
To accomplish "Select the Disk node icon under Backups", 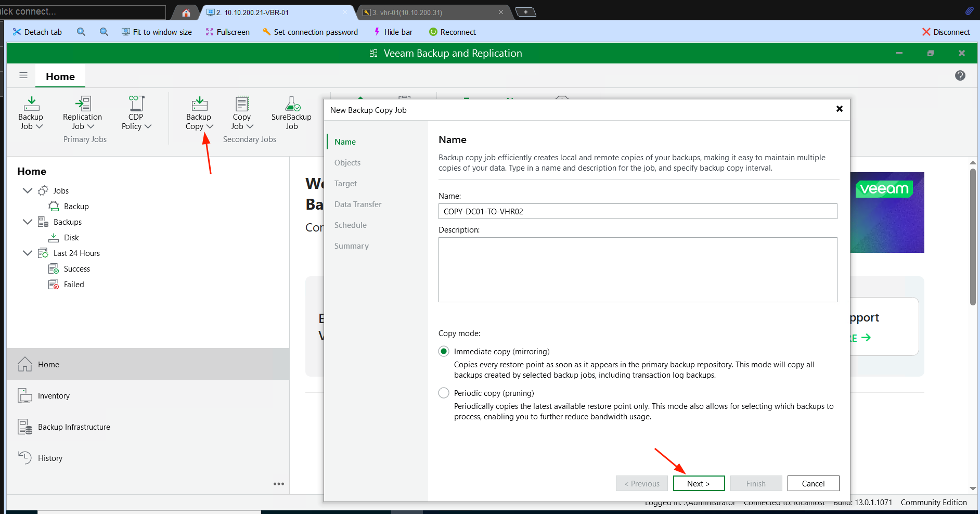I will (54, 238).
